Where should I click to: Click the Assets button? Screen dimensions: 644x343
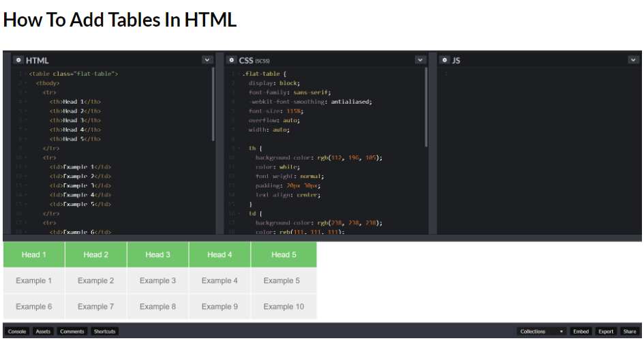coord(43,331)
